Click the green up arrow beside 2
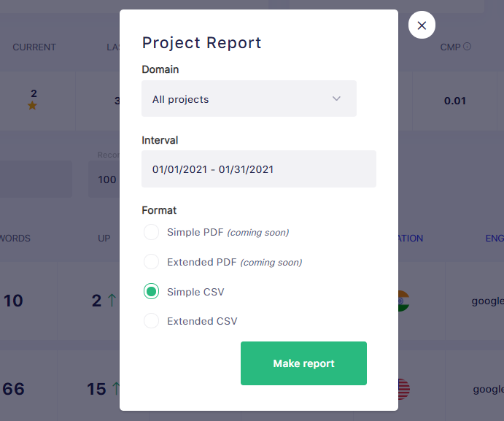The height and width of the screenshot is (421, 504). point(112,301)
